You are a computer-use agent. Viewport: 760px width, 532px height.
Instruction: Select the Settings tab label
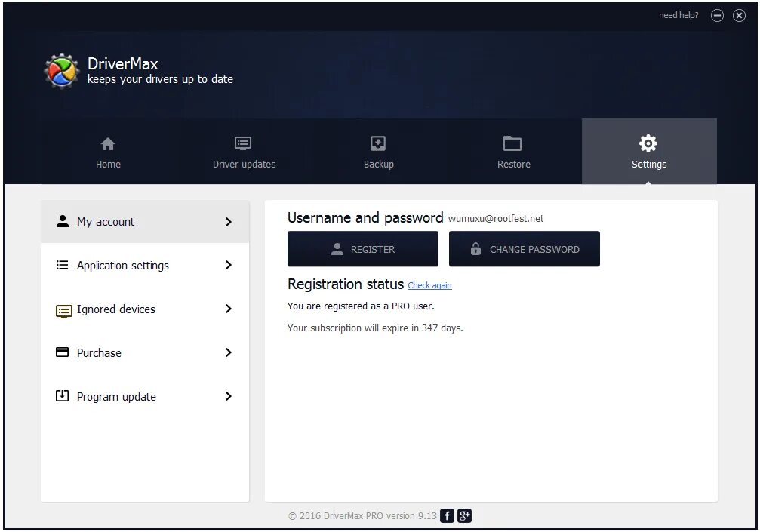[649, 165]
